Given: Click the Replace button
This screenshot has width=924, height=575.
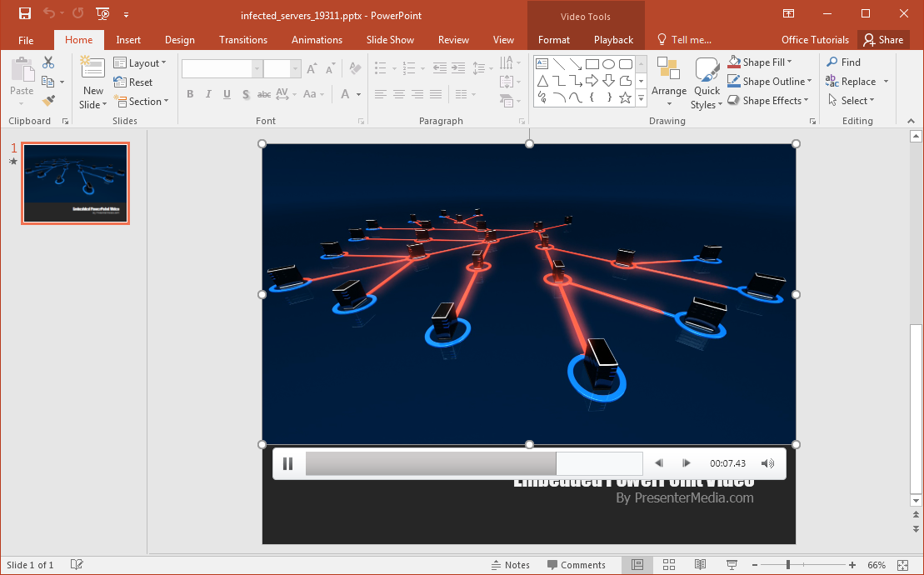Looking at the screenshot, I should [x=851, y=82].
